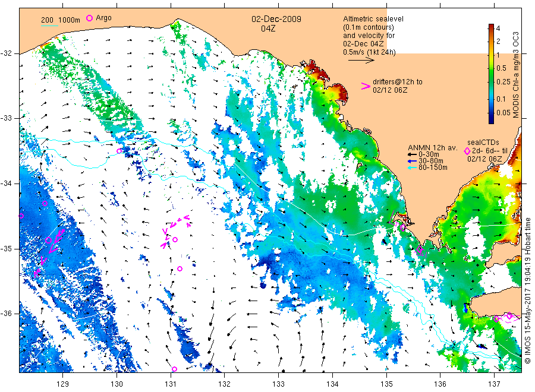Click the Argo float circle near 130E, 33.5S

click(x=119, y=151)
